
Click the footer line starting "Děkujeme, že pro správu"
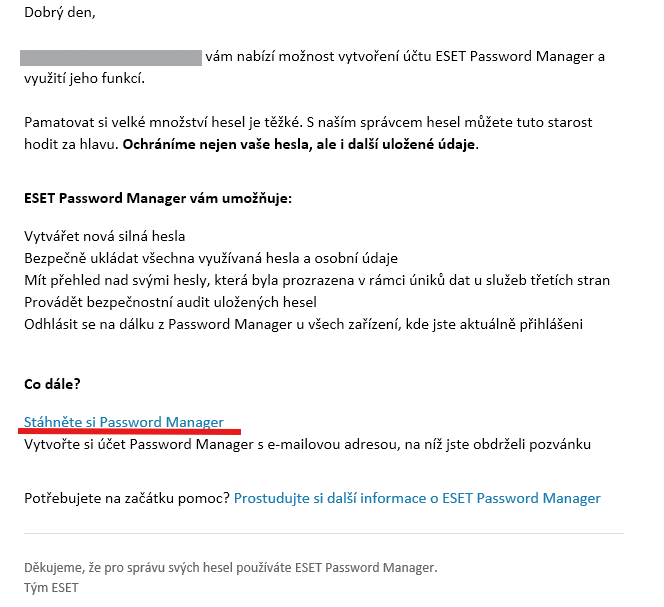tap(231, 568)
